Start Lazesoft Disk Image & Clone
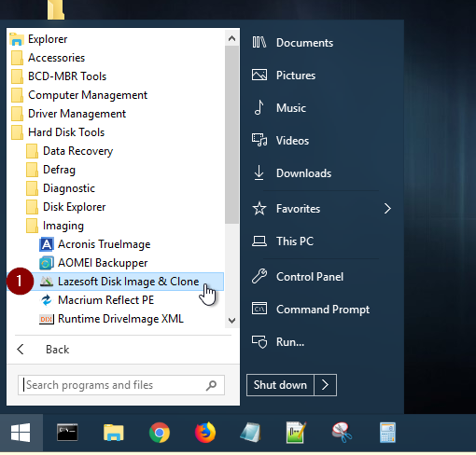Image resolution: width=476 pixels, height=455 pixels. [116, 282]
